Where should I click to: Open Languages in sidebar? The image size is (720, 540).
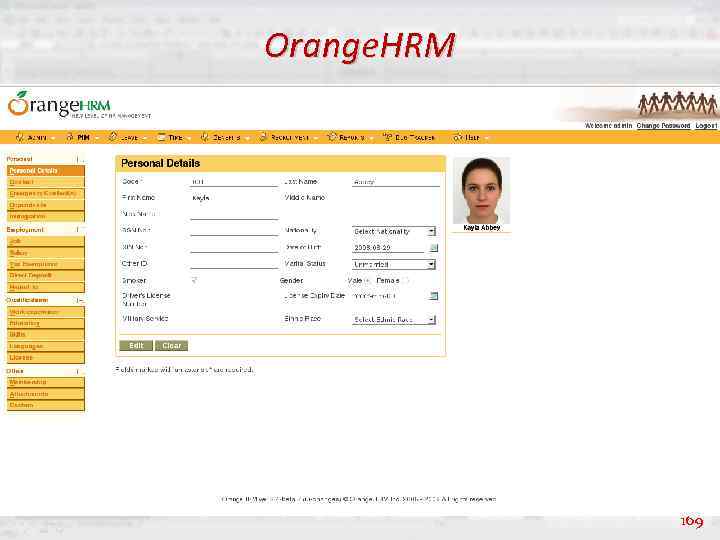tap(46, 346)
